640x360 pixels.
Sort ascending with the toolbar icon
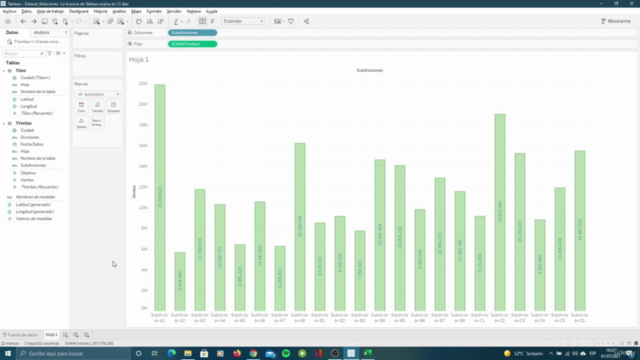[150, 21]
